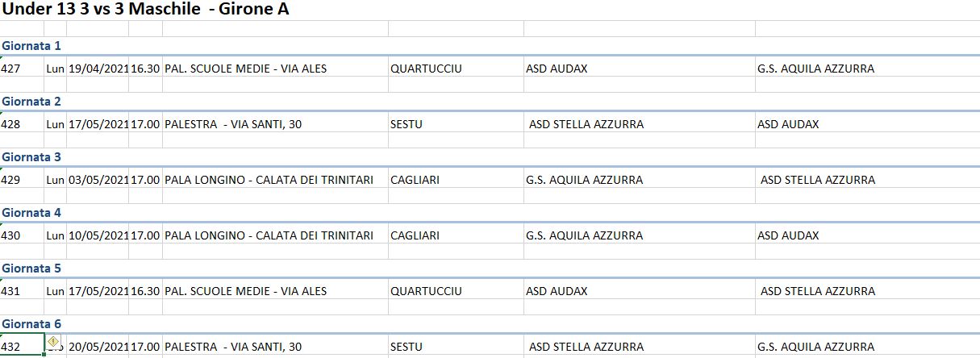
Task: Select the date cell 20/05/2021
Action: [98, 347]
